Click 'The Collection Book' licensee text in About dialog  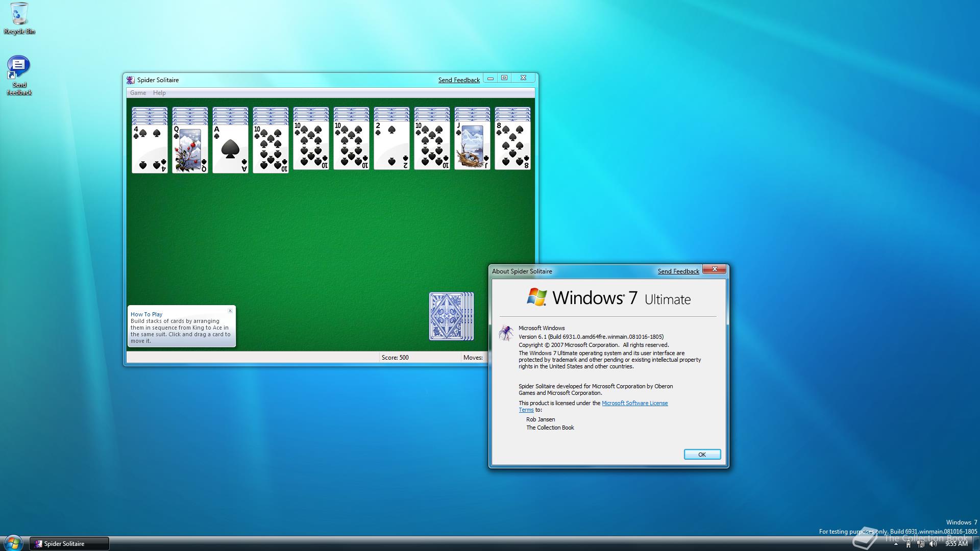pos(550,428)
